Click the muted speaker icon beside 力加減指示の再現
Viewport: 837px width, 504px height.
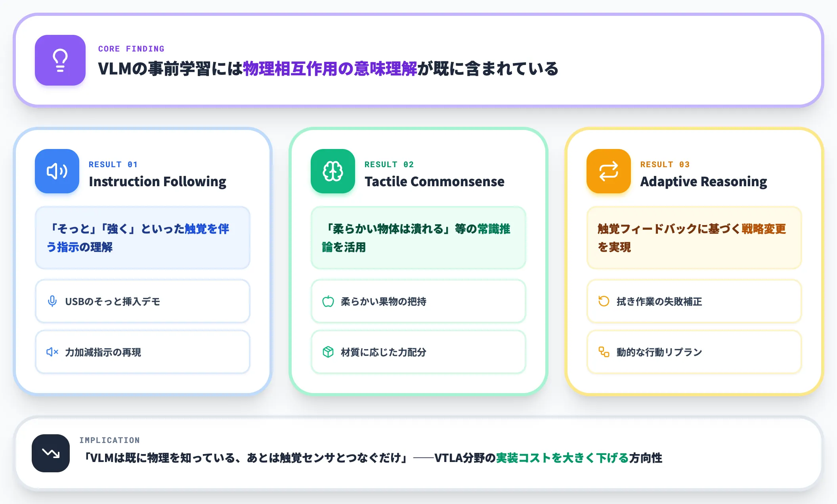pyautogui.click(x=52, y=352)
